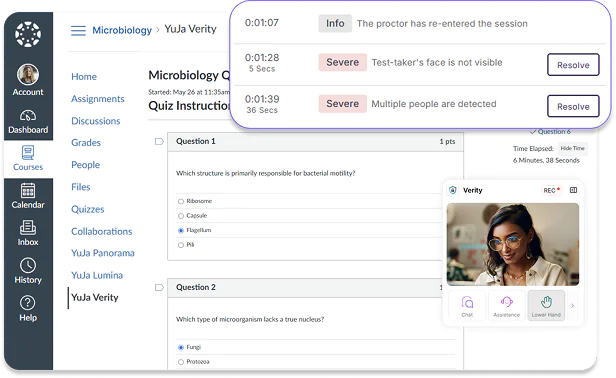Viewport: 616px width, 378px height.
Task: Click the Lower Hand icon
Action: tap(546, 302)
